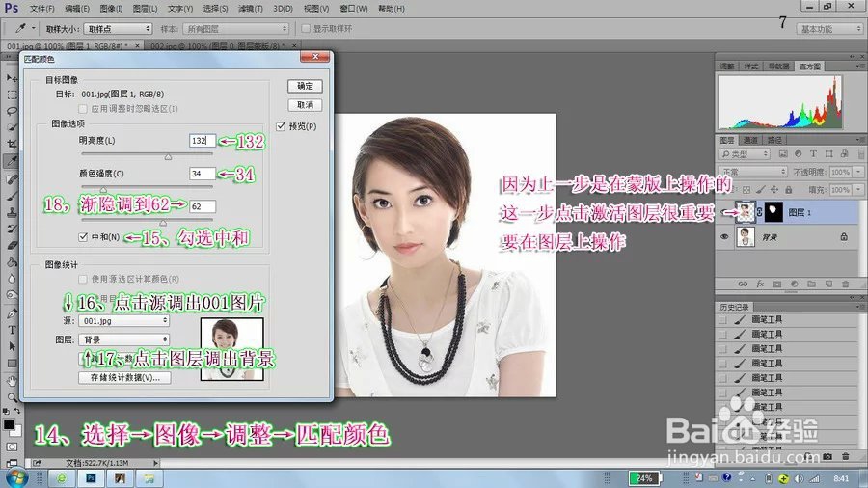The image size is (868, 488).
Task: Open the layer filter type (类型) dropdown
Action: (744, 153)
